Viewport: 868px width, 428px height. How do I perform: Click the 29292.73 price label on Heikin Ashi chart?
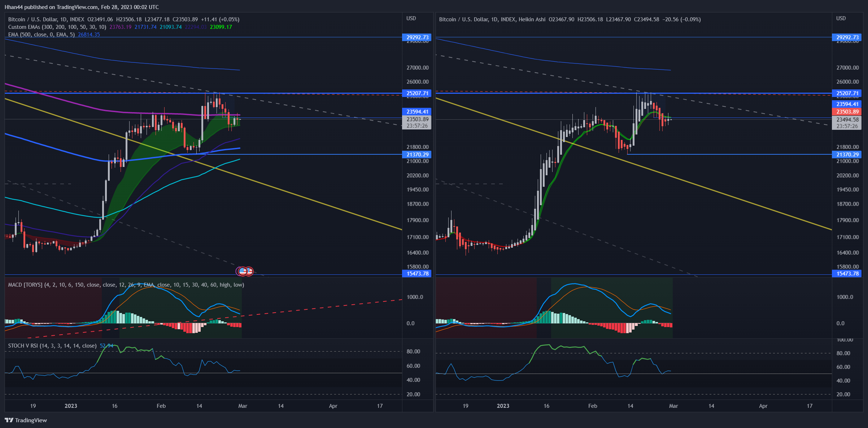coord(847,37)
